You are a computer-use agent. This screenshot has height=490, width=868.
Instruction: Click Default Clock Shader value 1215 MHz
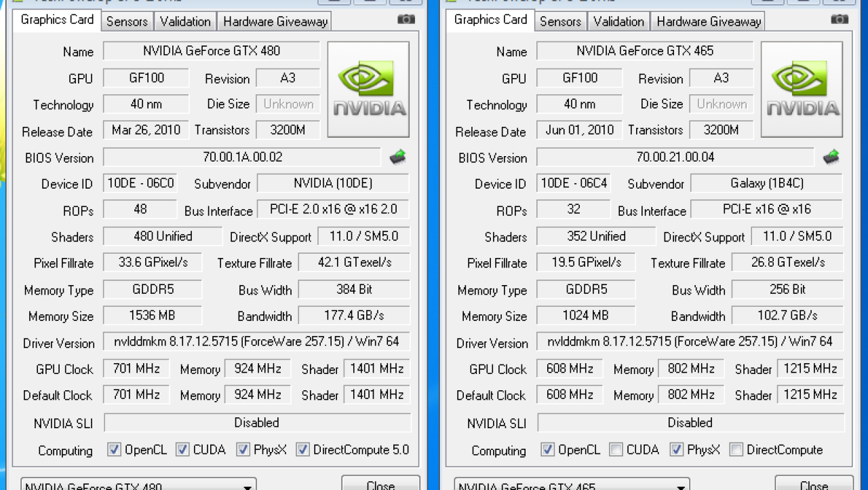(x=810, y=394)
